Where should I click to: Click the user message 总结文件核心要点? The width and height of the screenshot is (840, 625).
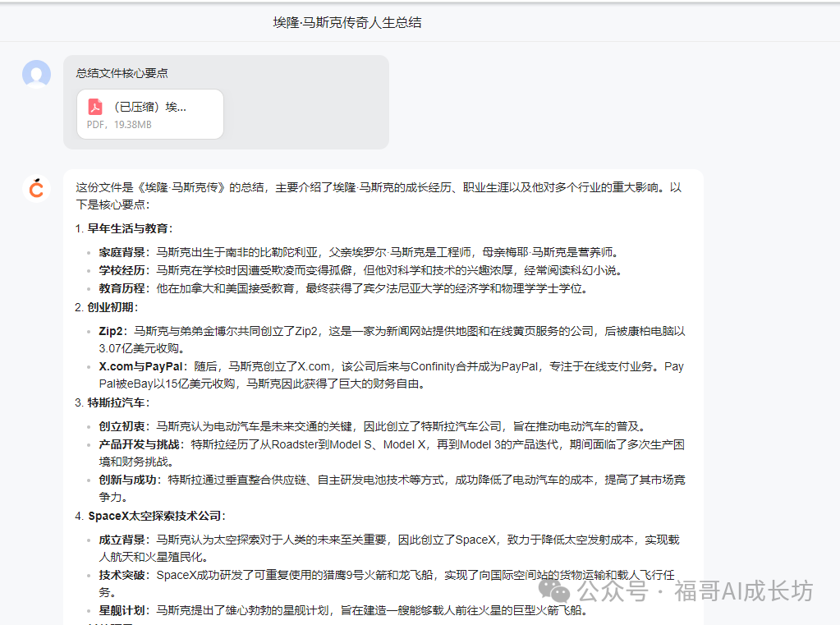coord(122,73)
